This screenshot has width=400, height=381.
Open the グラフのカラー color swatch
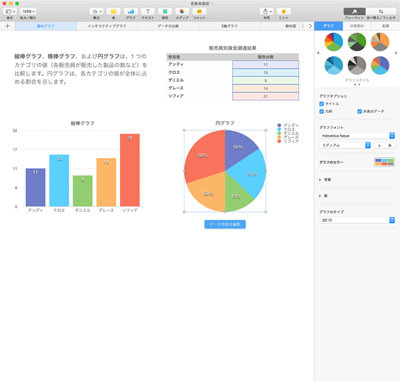[x=385, y=162]
